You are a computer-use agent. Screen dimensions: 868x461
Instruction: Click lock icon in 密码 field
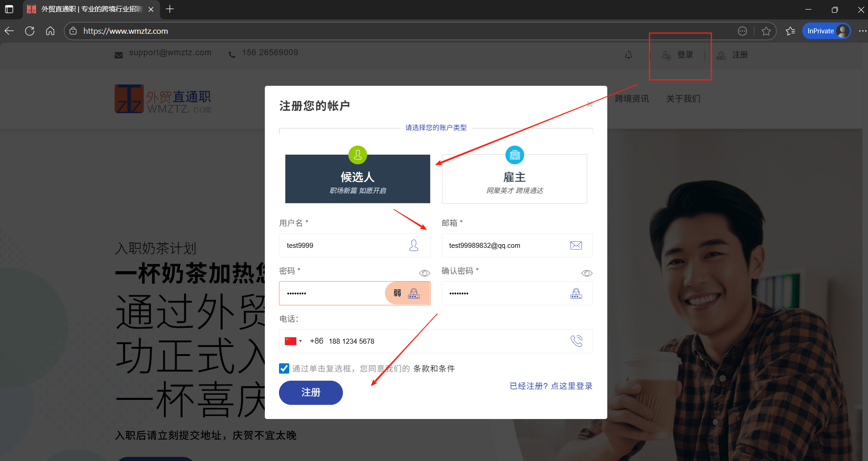(414, 293)
